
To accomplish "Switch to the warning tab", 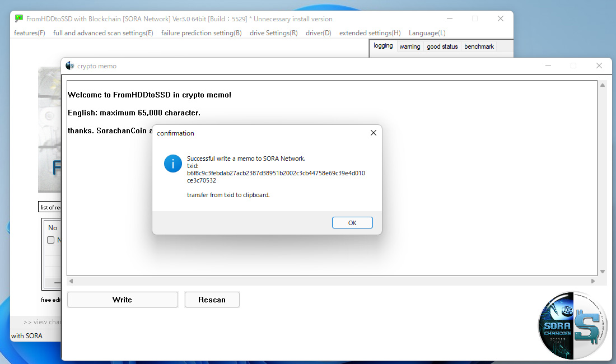I will (x=410, y=46).
